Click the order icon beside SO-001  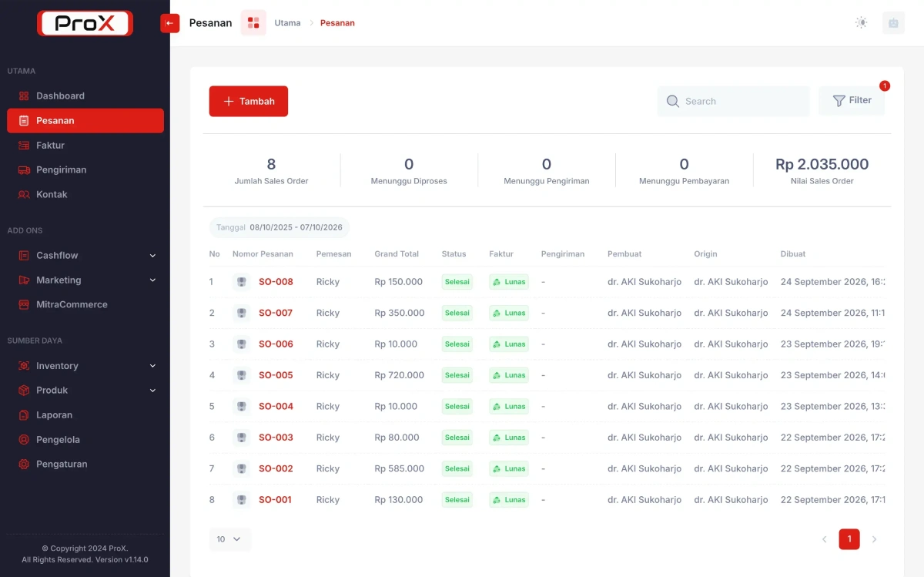click(x=242, y=500)
